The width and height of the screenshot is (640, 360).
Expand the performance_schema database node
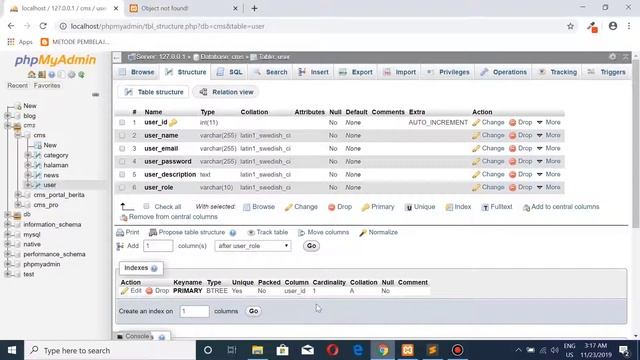(x=7, y=254)
